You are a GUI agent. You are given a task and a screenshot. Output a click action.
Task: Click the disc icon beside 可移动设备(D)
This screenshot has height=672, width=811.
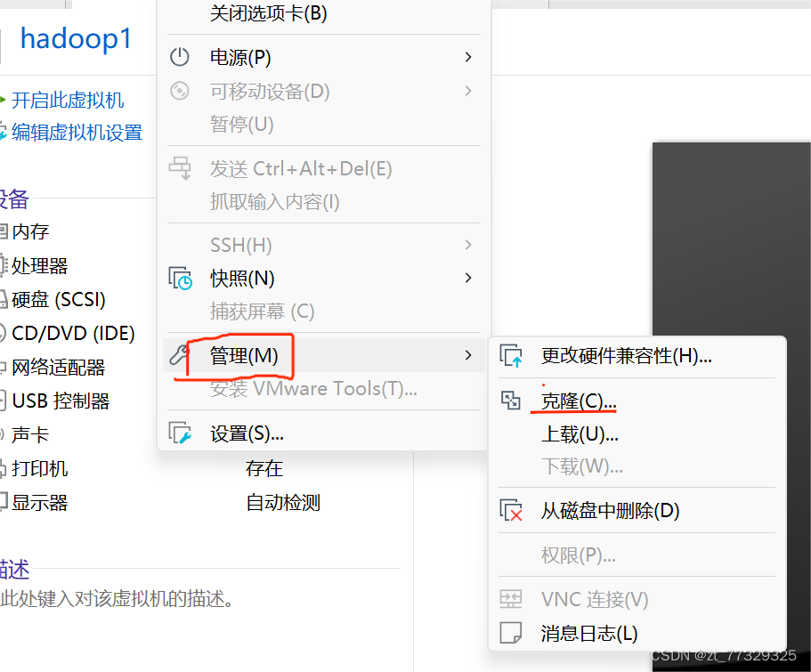coord(180,91)
